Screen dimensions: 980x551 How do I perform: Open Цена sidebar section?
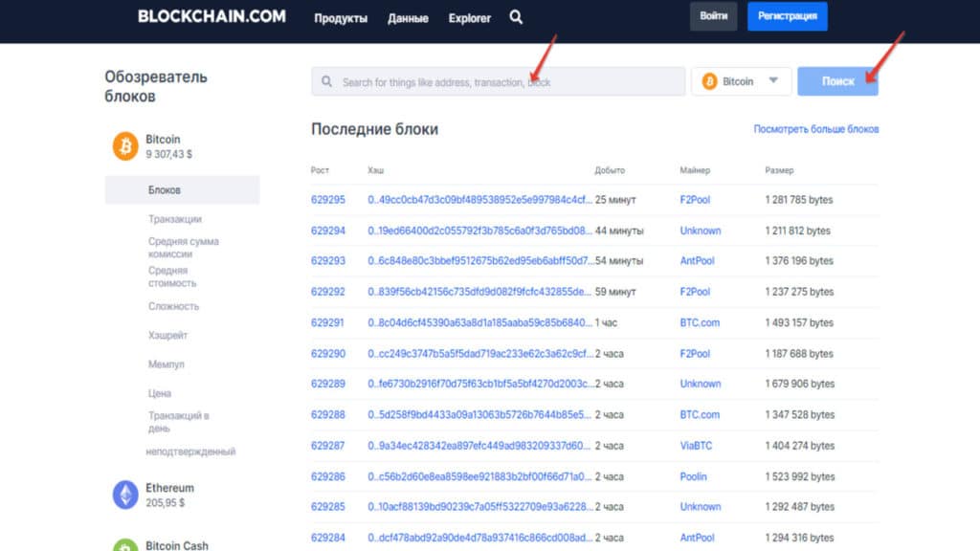160,393
